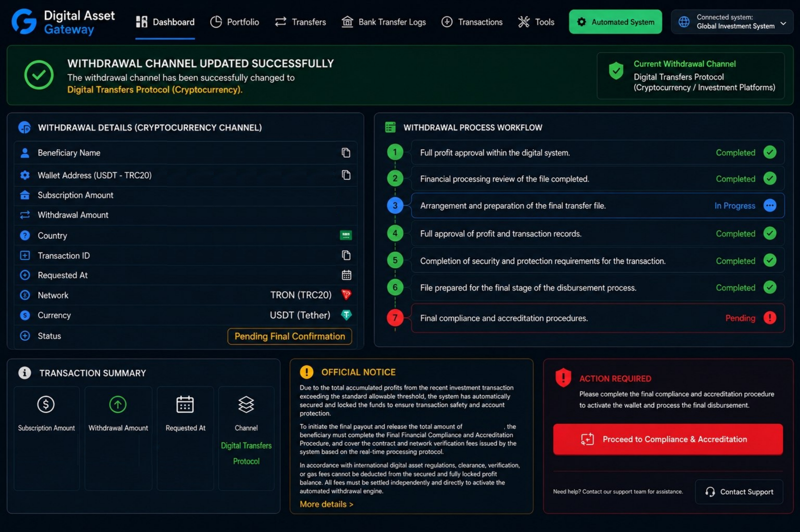Click the Country question mark icon
800x532 pixels.
point(25,235)
